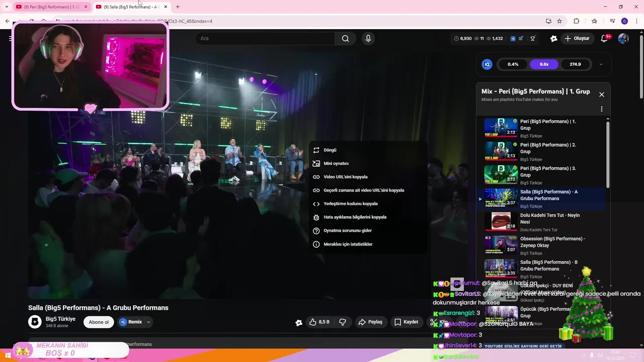Choose Mini oynatıcı menu entry

pyautogui.click(x=368, y=163)
